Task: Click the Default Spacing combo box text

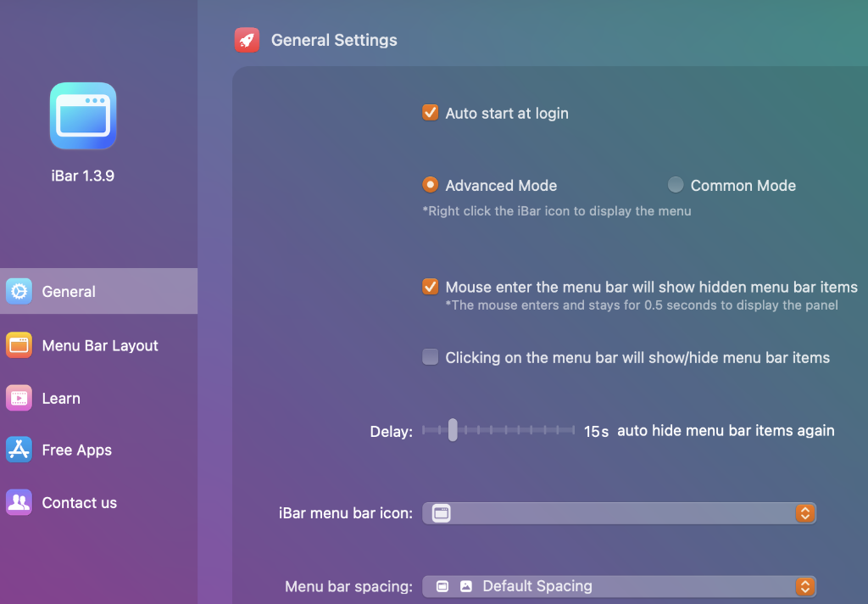Action: coord(537,586)
